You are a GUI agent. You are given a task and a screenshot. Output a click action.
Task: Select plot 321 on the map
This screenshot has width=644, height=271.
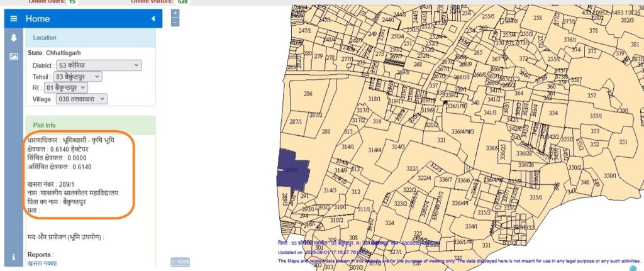(x=441, y=140)
